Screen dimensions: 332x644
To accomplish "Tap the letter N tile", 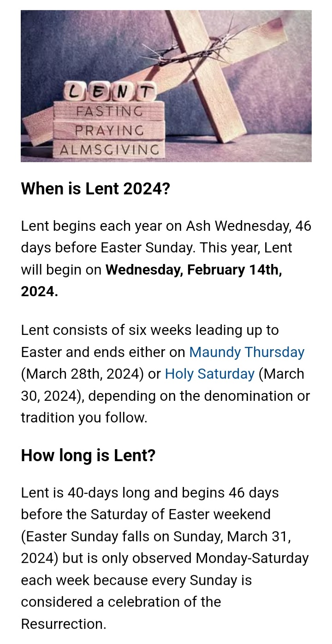I will 122,93.
